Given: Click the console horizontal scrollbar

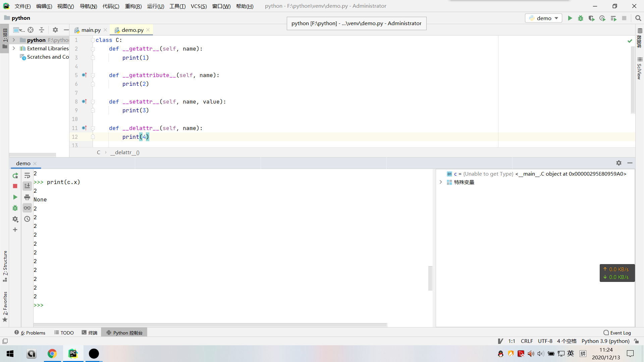Looking at the screenshot, I should pos(210,325).
